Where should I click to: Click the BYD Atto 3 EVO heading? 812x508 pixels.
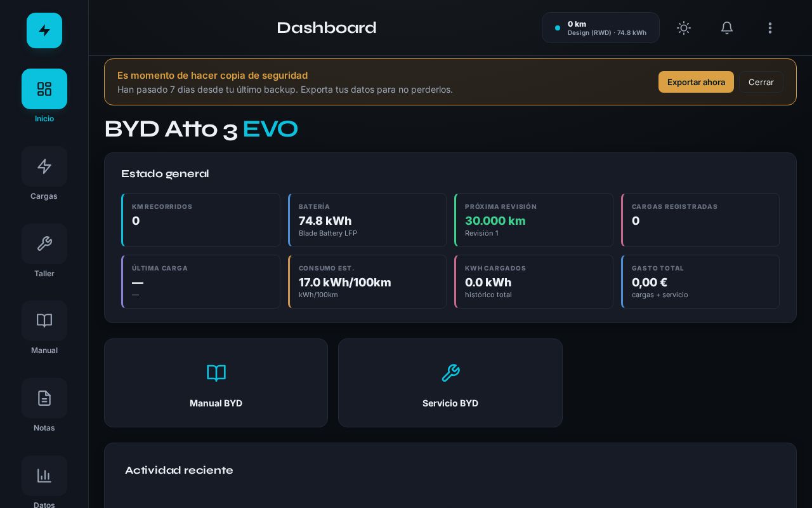click(x=201, y=130)
